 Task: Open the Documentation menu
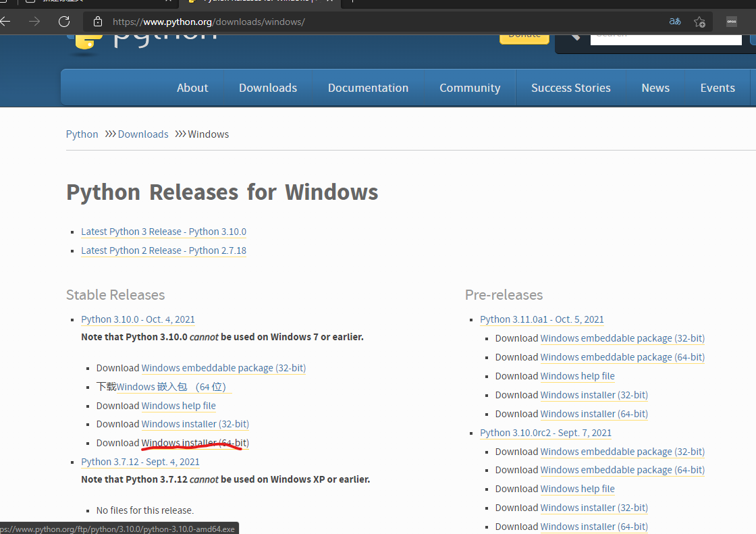pyautogui.click(x=368, y=88)
